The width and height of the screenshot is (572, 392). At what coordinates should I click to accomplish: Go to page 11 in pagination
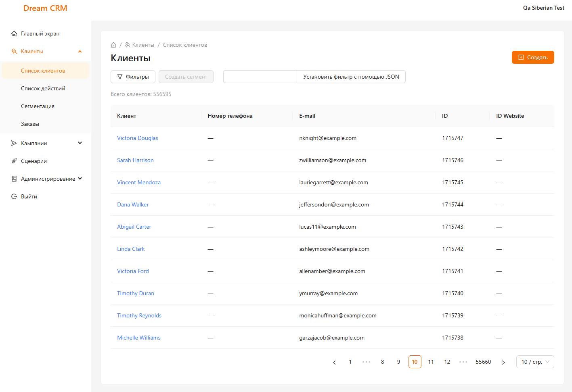431,362
